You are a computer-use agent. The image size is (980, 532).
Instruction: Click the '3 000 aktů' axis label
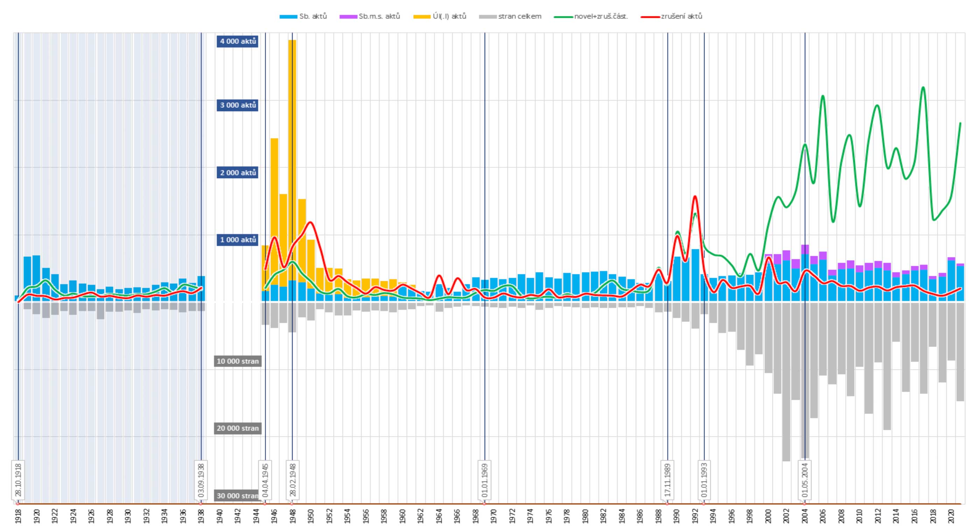[x=237, y=105]
